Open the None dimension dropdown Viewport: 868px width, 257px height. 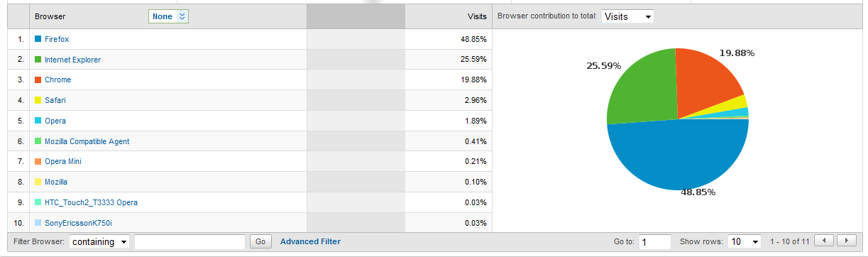point(168,16)
